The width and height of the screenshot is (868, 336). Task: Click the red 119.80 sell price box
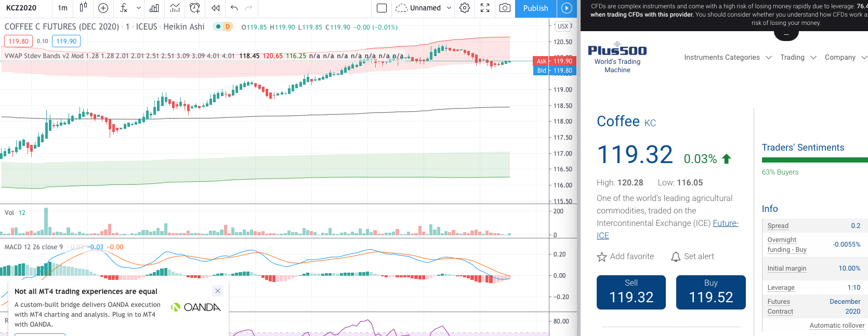[19, 41]
